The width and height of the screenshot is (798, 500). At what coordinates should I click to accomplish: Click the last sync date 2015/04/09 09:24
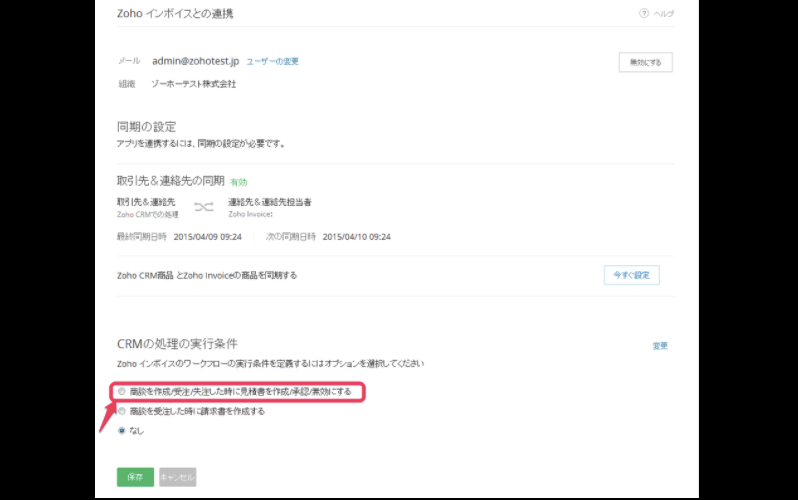[x=208, y=237]
